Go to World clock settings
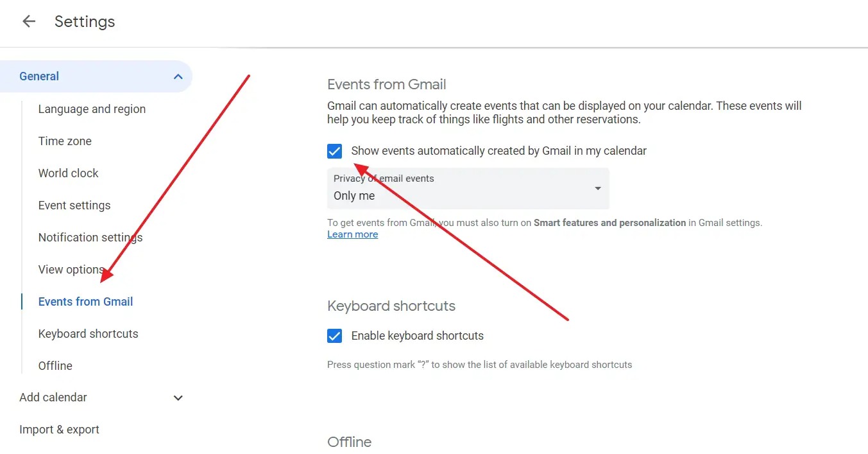The image size is (868, 454). [x=69, y=173]
